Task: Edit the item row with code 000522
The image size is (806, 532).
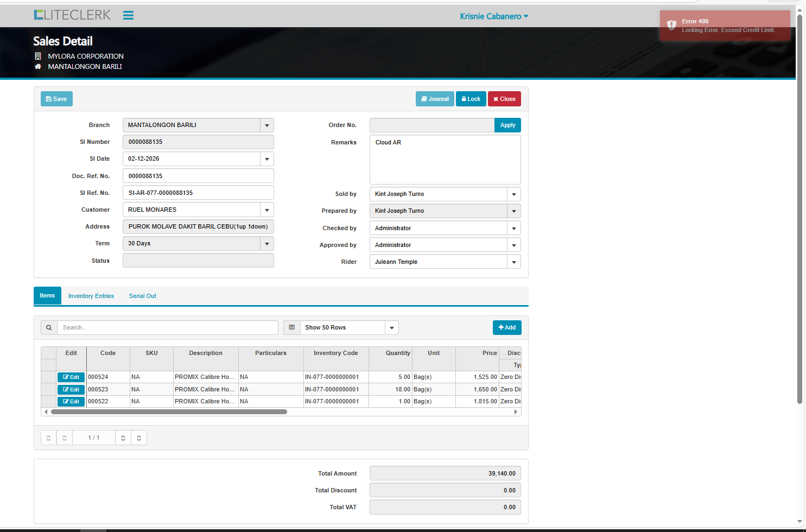Action: tap(71, 402)
